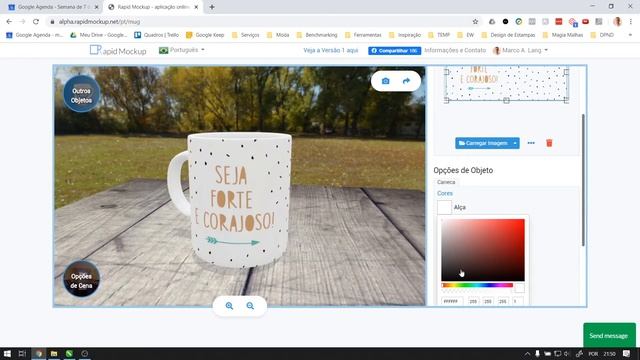Viewport: 640px width, 360px height.
Task: Open the Windows Start menu
Action: point(7,353)
